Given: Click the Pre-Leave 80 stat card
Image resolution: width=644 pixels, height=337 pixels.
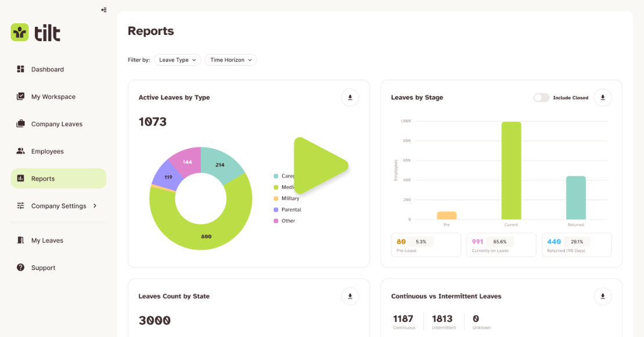Looking at the screenshot, I should point(426,245).
